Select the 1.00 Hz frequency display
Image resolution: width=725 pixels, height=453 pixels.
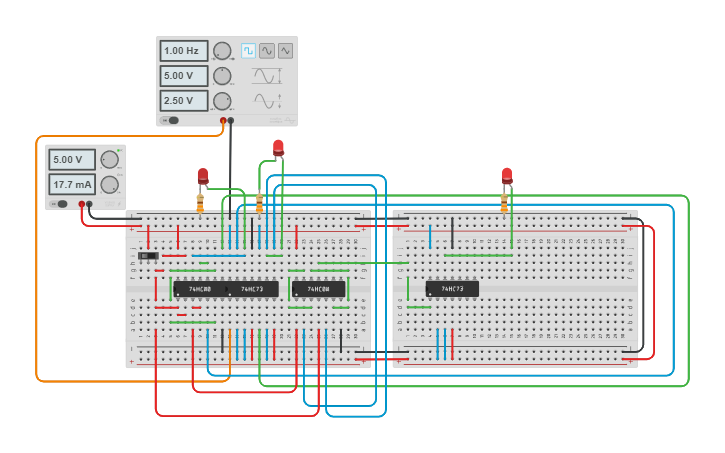(x=184, y=50)
